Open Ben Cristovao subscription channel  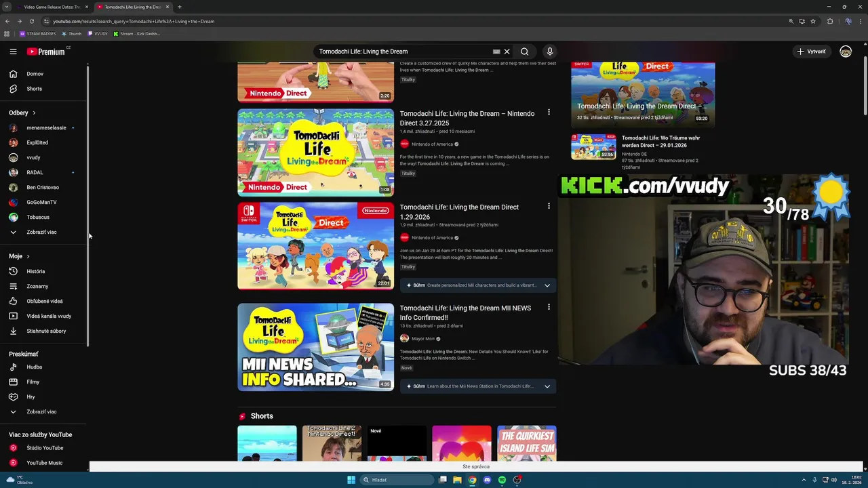[x=44, y=187]
